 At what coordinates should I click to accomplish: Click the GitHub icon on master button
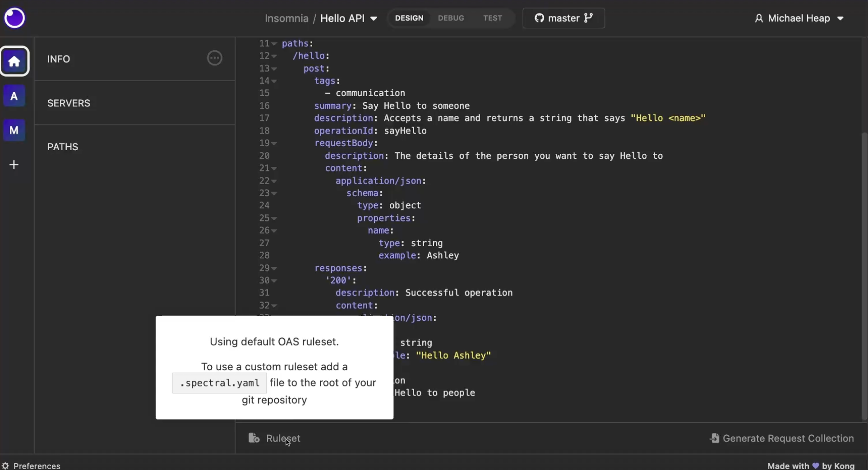539,18
